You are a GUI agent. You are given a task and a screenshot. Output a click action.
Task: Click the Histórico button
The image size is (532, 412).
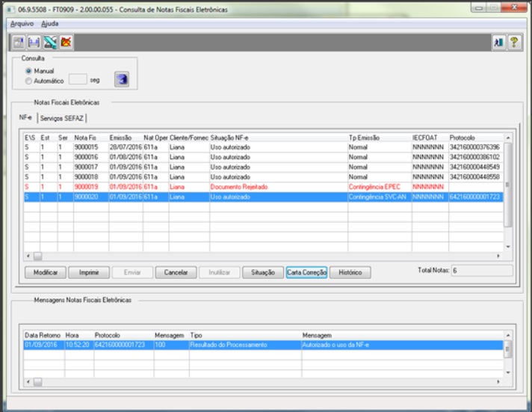[350, 272]
